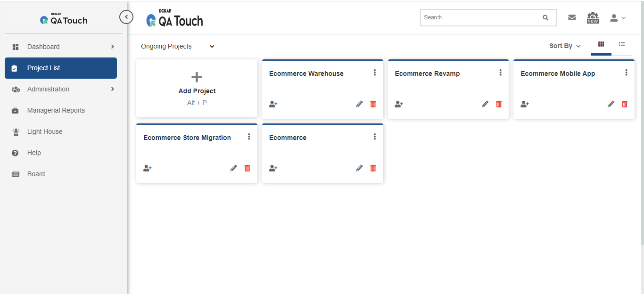The width and height of the screenshot is (644, 294).
Task: Add user to Ecommerce Mobile App project
Action: tap(525, 104)
